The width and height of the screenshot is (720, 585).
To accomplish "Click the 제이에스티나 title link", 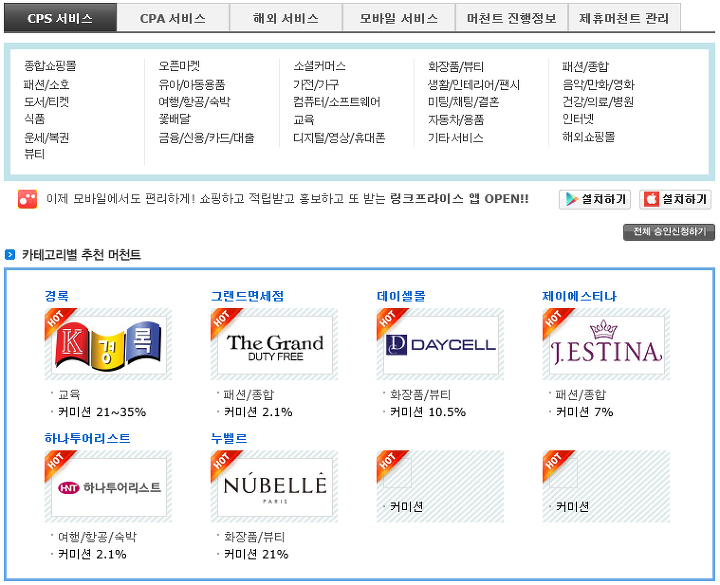I will (x=579, y=296).
